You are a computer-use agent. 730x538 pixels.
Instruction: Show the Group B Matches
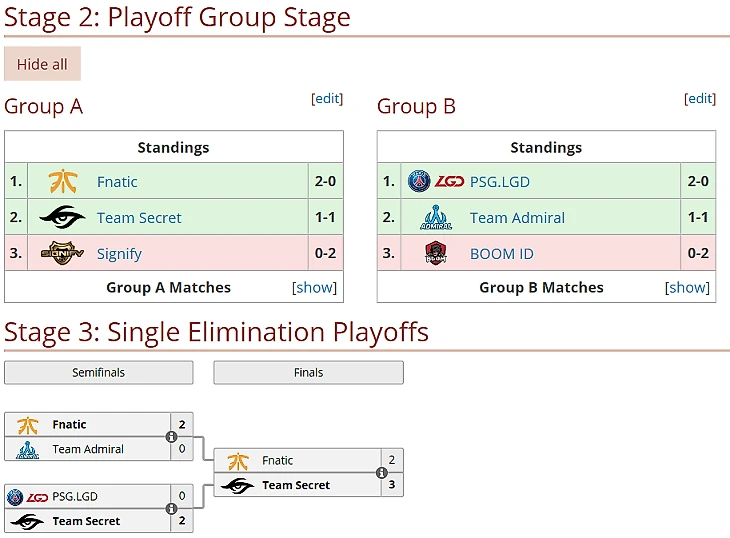[x=687, y=288]
